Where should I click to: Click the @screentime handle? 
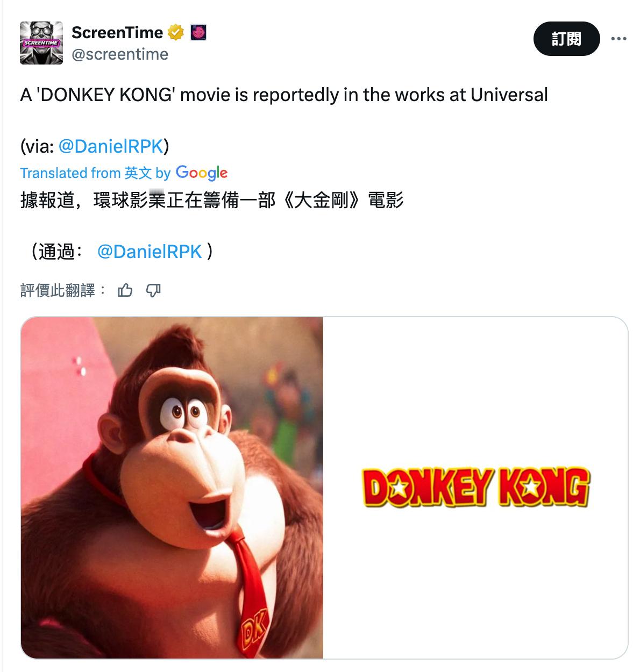tap(120, 54)
